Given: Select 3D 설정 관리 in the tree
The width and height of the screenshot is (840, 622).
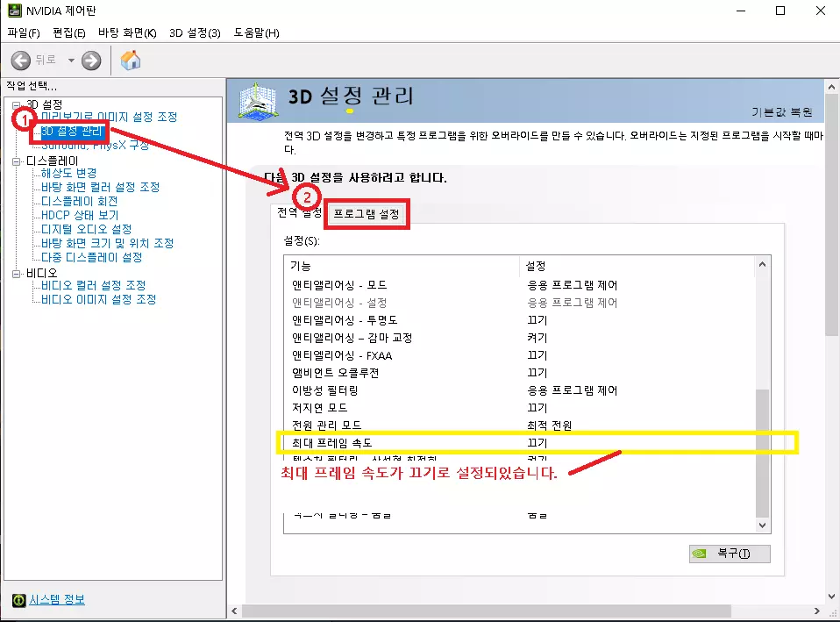Looking at the screenshot, I should point(71,131).
